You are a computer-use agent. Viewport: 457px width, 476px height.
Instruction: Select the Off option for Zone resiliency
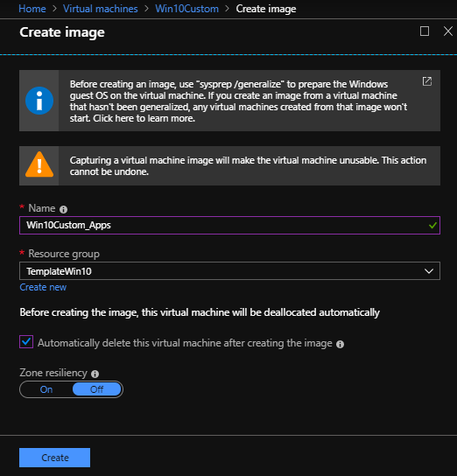[97, 389]
